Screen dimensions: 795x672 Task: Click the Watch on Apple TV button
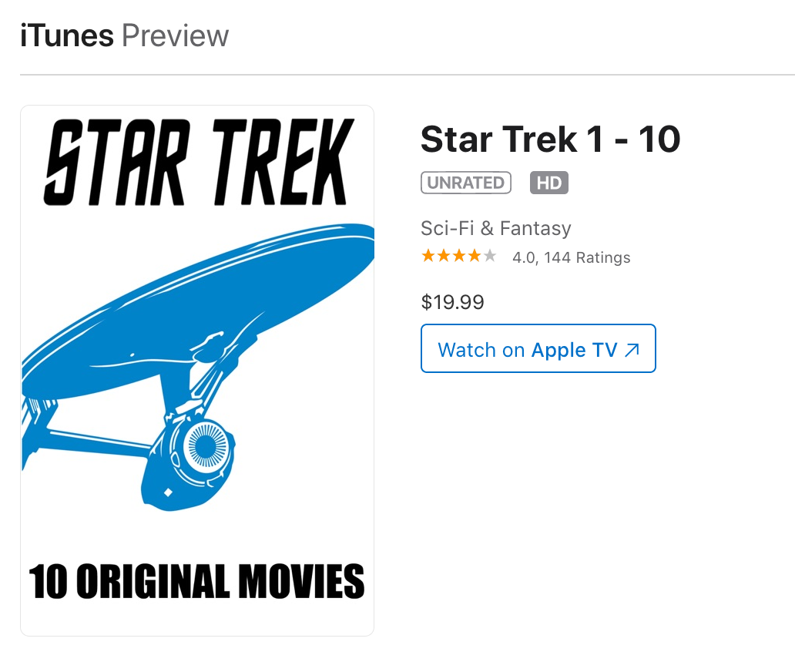click(x=538, y=349)
